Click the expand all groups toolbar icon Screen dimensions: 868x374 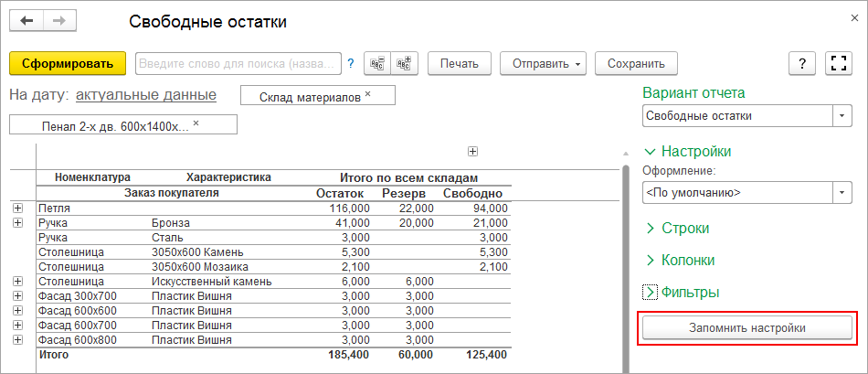(404, 63)
